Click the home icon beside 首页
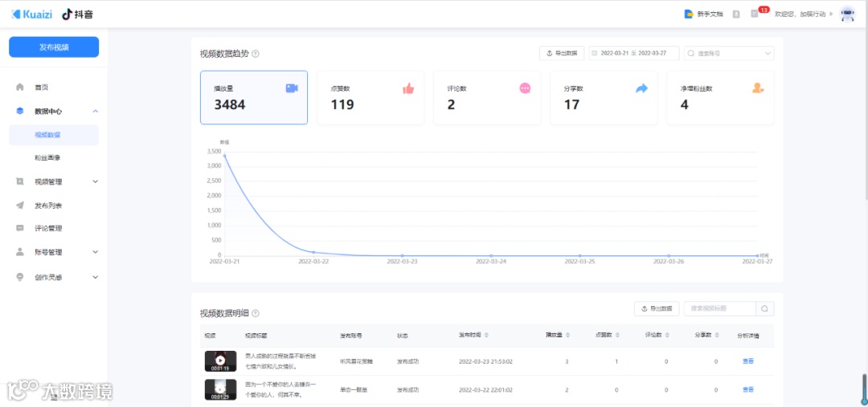Viewport: 868px width, 407px height. [20, 87]
